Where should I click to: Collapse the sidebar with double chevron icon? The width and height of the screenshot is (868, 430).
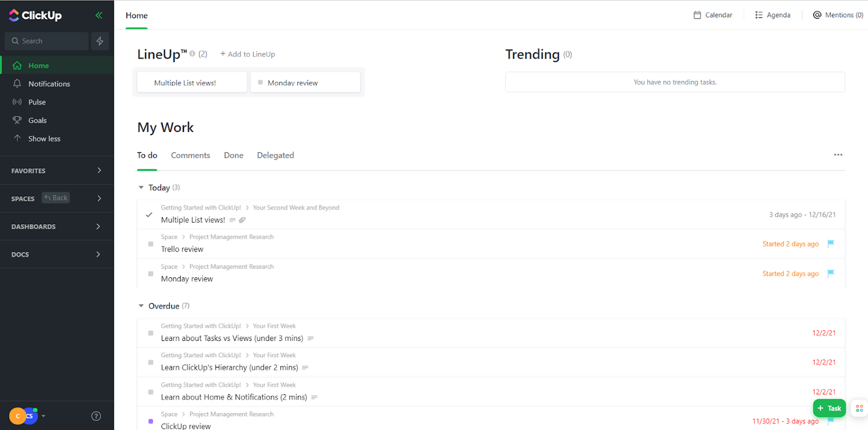[x=99, y=15]
